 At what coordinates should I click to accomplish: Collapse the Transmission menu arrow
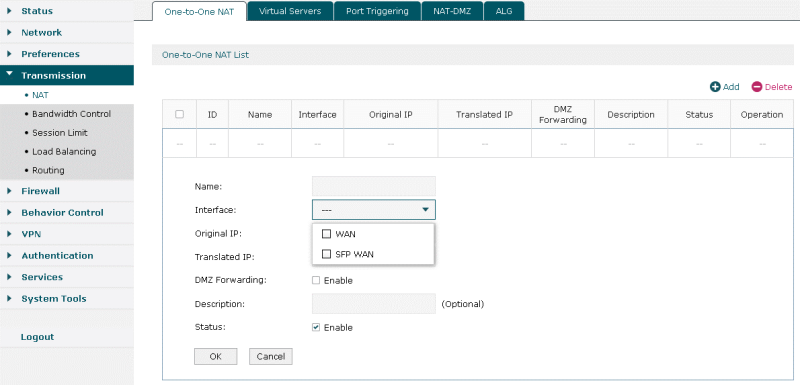(x=9, y=74)
